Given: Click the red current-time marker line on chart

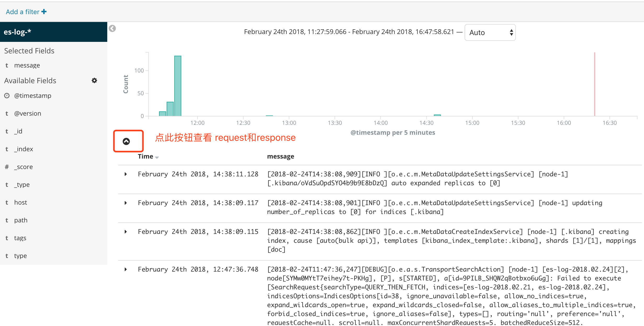Looking at the screenshot, I should click(x=594, y=84).
